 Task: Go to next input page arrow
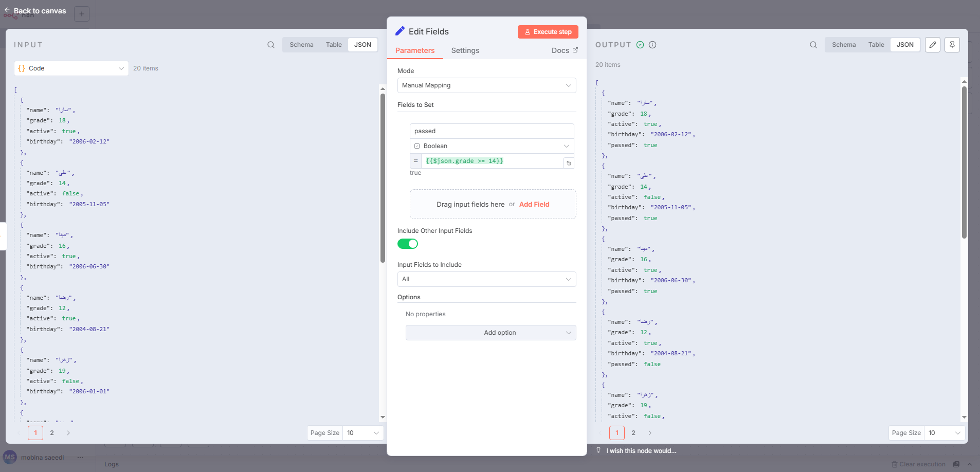[68, 433]
